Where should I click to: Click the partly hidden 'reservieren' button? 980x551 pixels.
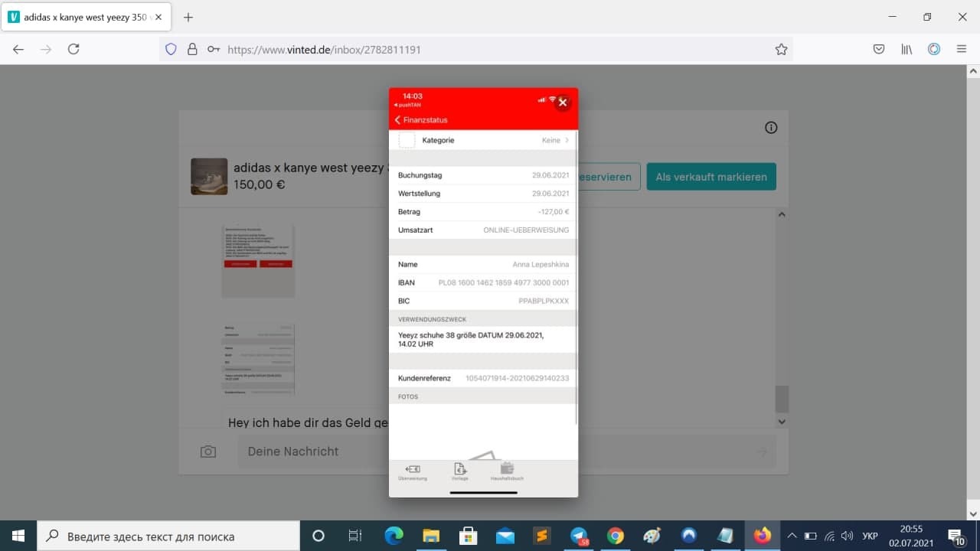[x=609, y=177]
